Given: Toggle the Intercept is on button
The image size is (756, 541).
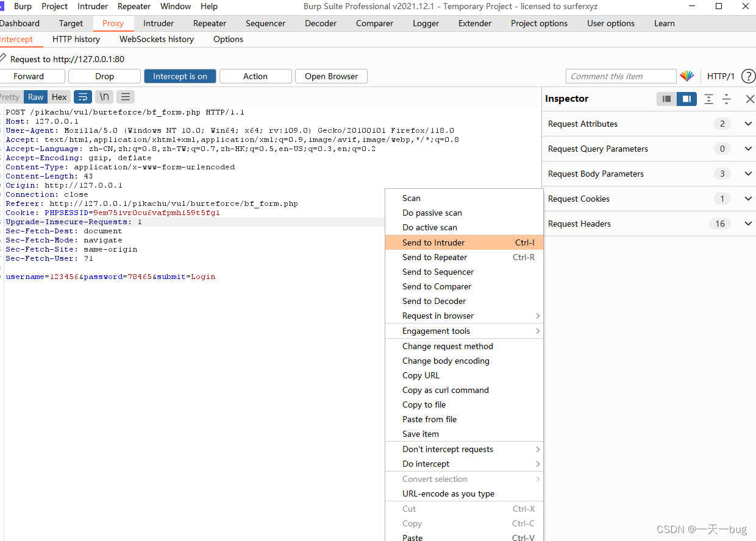Looking at the screenshot, I should [180, 76].
